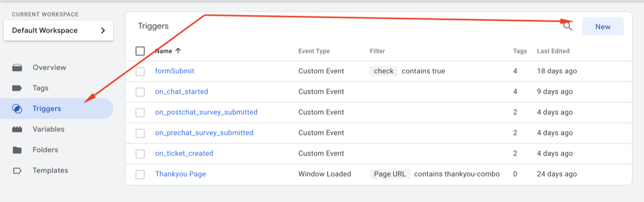This screenshot has height=202, width=644.
Task: Click the Filter column header
Action: [x=377, y=51]
